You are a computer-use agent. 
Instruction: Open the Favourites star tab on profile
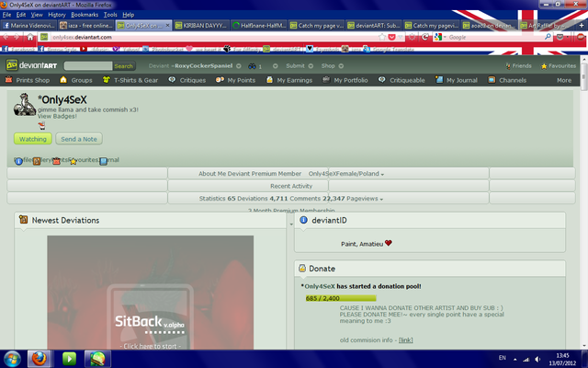(73, 161)
